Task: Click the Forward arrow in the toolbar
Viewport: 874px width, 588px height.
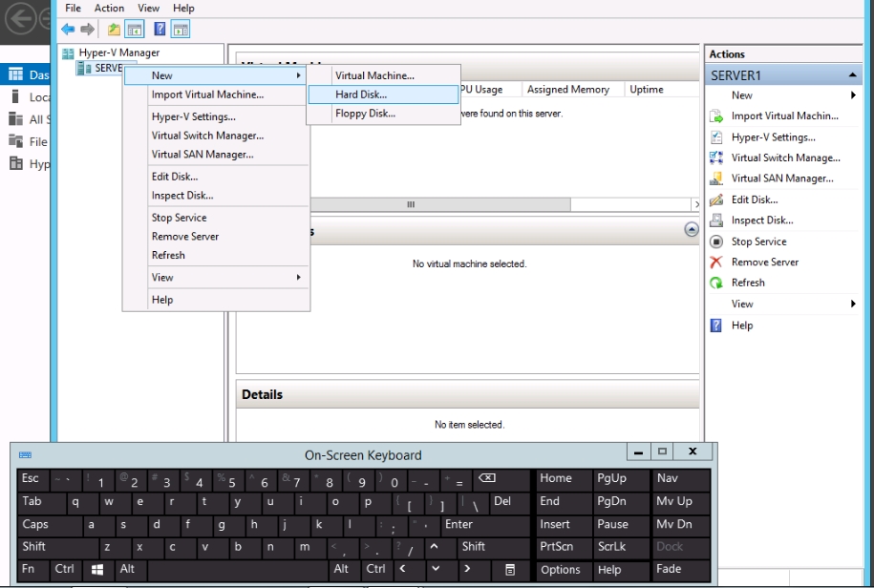Action: pos(87,29)
